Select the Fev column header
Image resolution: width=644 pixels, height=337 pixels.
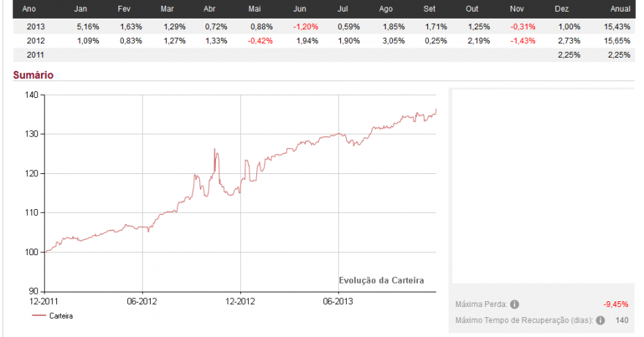[x=124, y=9]
